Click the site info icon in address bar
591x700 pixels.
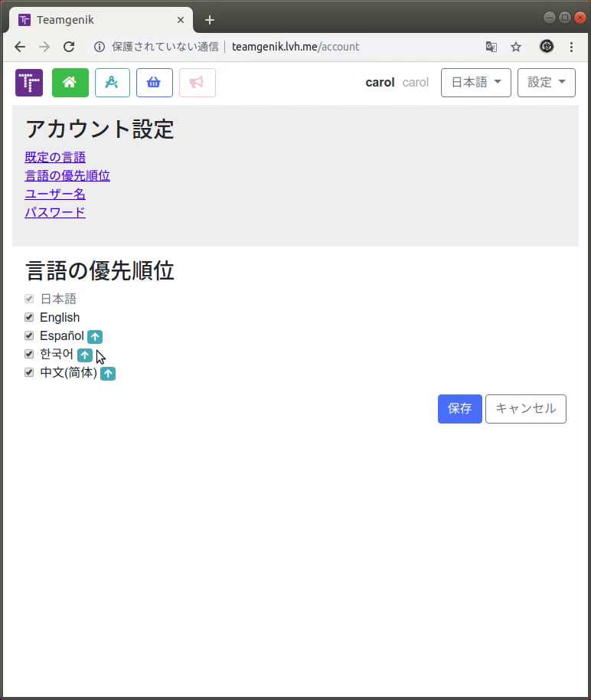100,47
